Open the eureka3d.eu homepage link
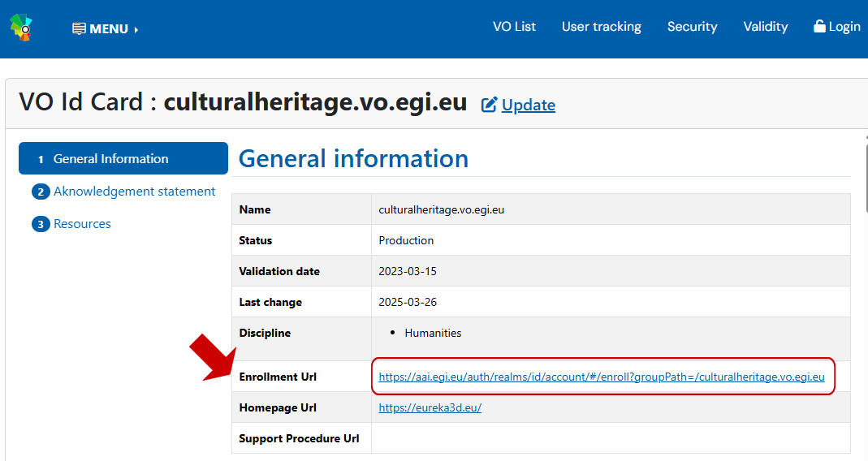868x461 pixels. pos(430,408)
